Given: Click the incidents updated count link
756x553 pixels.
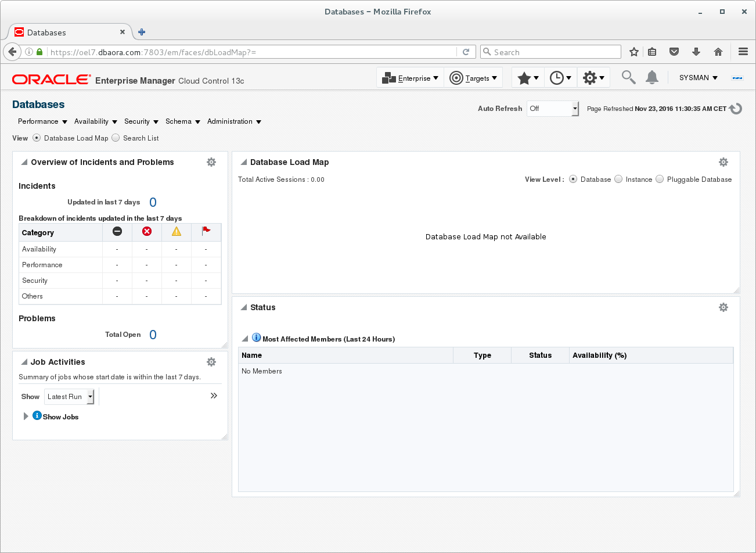Looking at the screenshot, I should (153, 202).
